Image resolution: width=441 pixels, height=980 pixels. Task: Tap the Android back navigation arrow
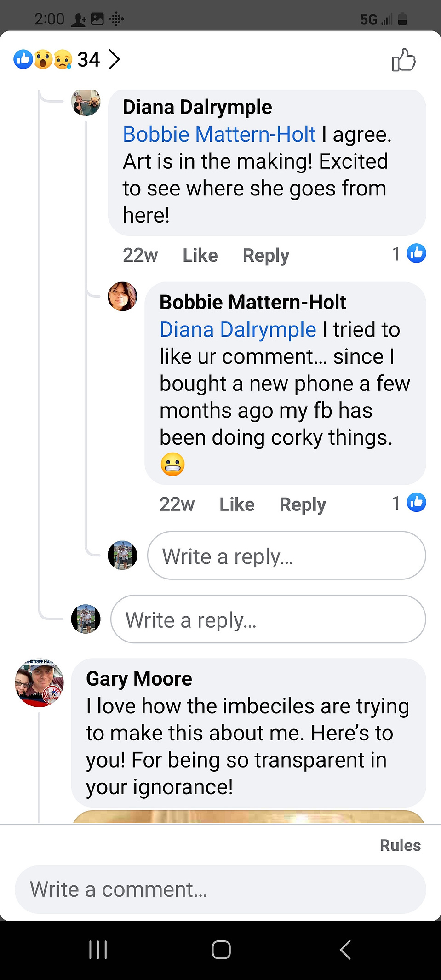pyautogui.click(x=345, y=950)
